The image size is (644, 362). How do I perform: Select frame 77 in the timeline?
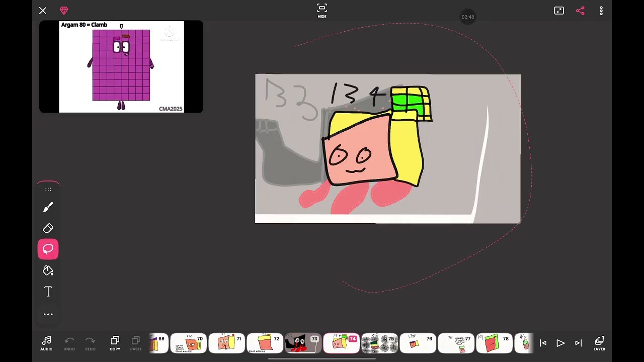pyautogui.click(x=456, y=343)
